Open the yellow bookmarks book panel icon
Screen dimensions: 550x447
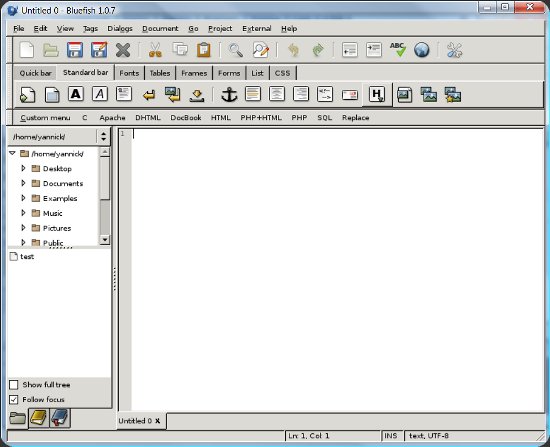(x=39, y=418)
